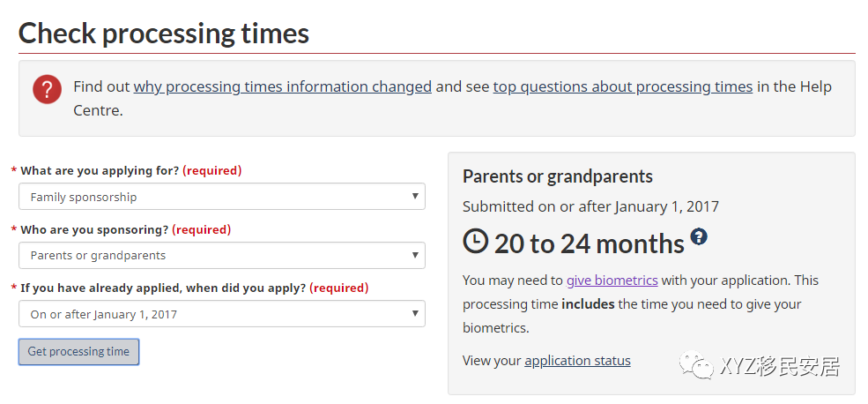Click the "20 to 24 months" result text
868x404 pixels.
point(589,243)
